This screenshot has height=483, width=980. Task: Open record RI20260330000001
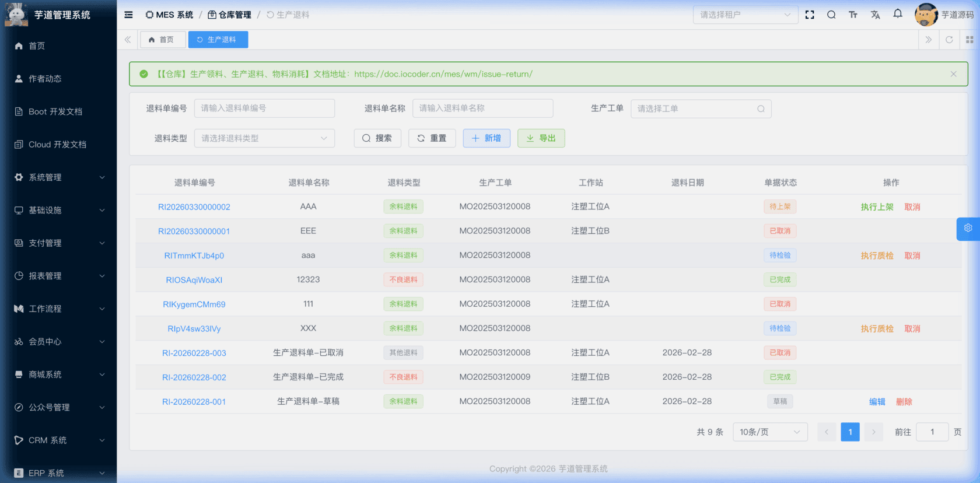(194, 232)
